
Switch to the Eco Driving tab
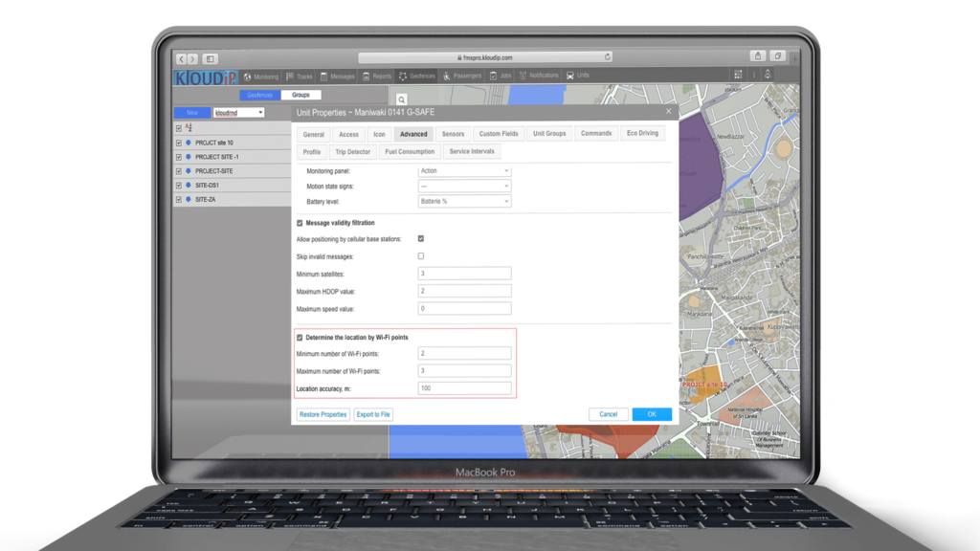(642, 133)
